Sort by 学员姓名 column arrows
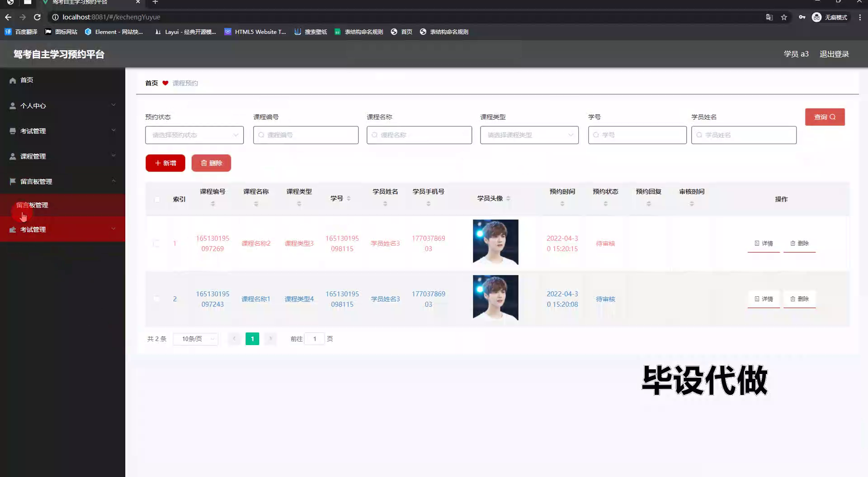Viewport: 868px width, 477px height. pyautogui.click(x=385, y=204)
